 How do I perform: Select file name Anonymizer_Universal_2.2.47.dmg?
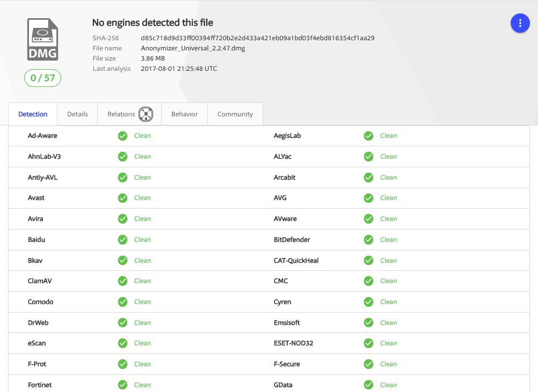click(193, 48)
